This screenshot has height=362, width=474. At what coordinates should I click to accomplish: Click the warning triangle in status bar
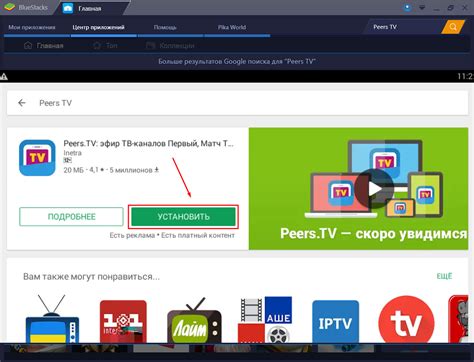click(x=4, y=77)
